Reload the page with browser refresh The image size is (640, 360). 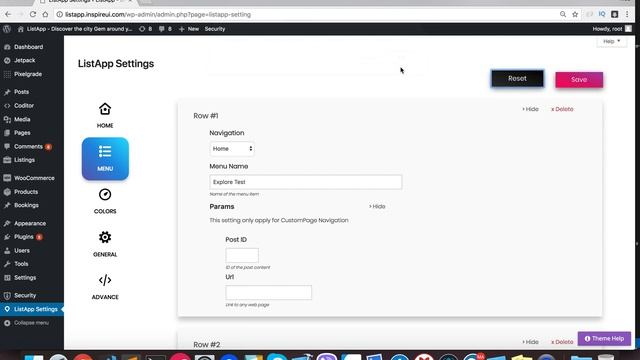click(33, 14)
